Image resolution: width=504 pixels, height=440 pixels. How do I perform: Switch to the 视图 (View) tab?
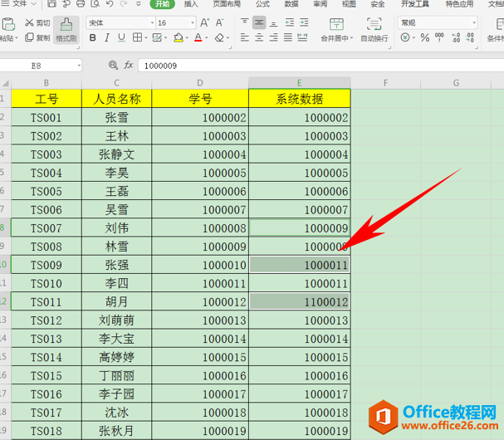click(349, 4)
